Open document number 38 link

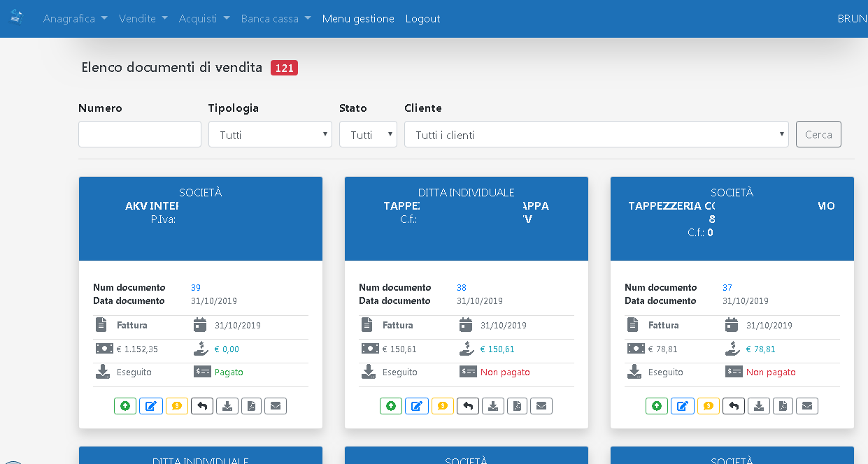[462, 287]
